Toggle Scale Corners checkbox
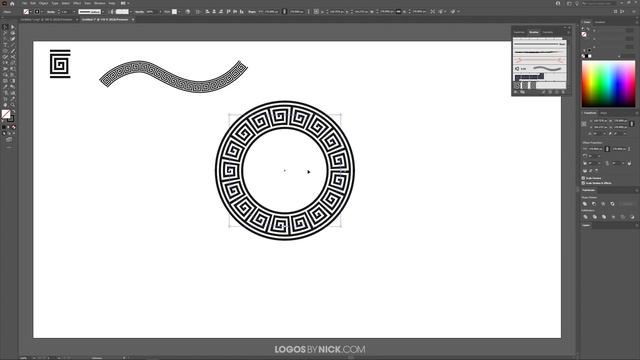 coord(583,178)
